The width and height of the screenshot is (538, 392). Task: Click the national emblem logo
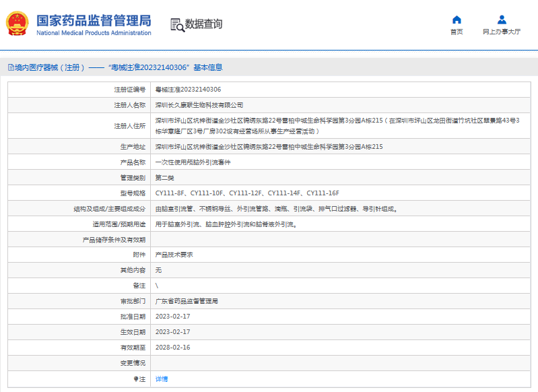[17, 24]
